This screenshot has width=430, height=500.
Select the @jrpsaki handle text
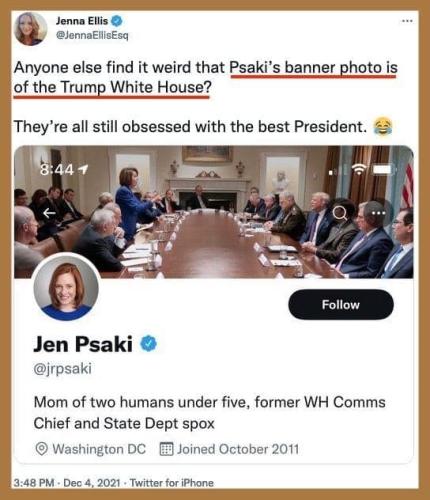[x=63, y=369]
